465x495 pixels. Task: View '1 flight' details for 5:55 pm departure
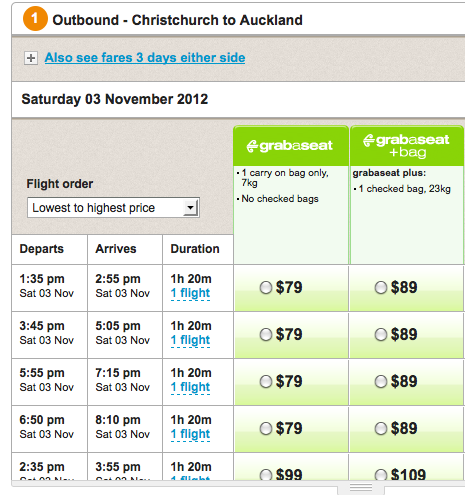coord(190,387)
